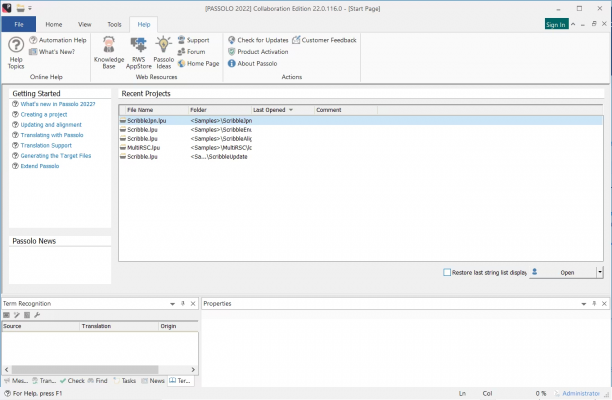The image size is (612, 400).
Task: Open Help Topics
Action: [x=16, y=53]
